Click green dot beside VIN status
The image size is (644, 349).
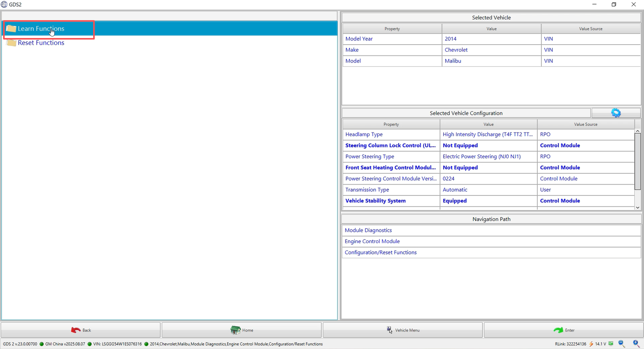(90, 344)
